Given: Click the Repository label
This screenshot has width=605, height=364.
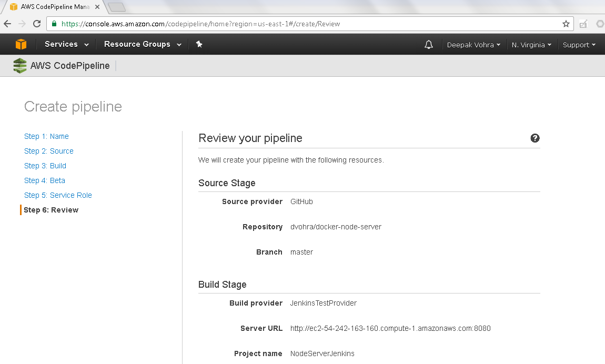Looking at the screenshot, I should tap(263, 227).
